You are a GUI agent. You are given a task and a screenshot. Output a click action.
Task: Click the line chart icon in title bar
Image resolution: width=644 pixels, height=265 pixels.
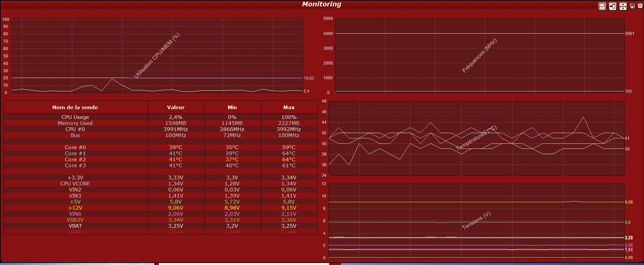point(602,6)
